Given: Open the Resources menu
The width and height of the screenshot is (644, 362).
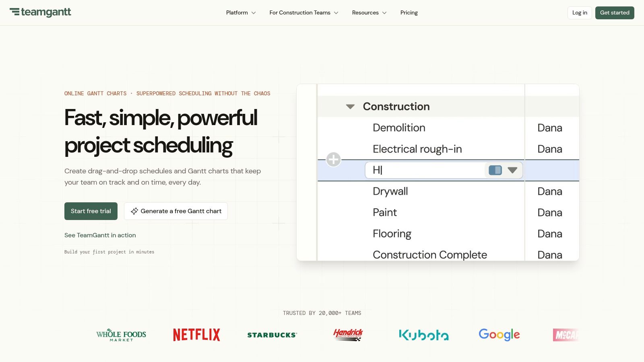Looking at the screenshot, I should pos(369,13).
